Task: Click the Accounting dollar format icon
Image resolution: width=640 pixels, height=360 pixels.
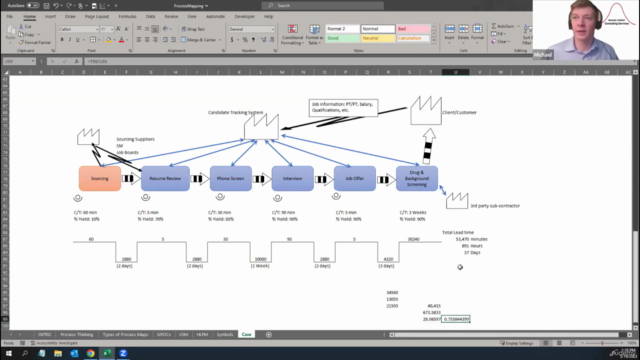Action: (232, 40)
